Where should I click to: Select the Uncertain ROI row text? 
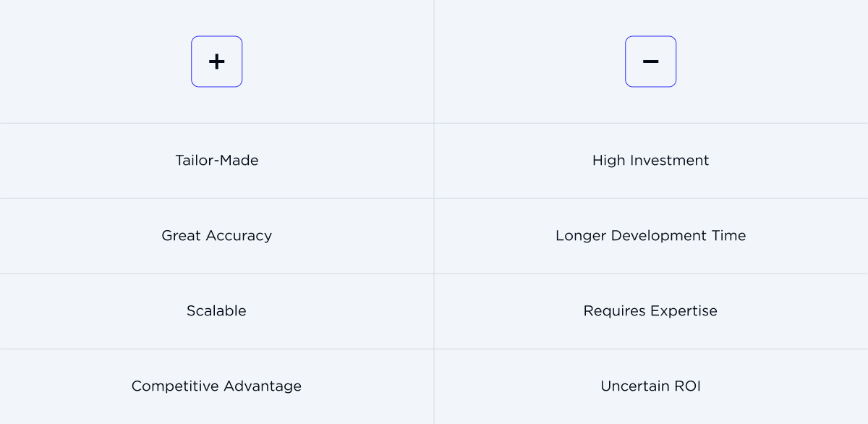[x=651, y=386]
